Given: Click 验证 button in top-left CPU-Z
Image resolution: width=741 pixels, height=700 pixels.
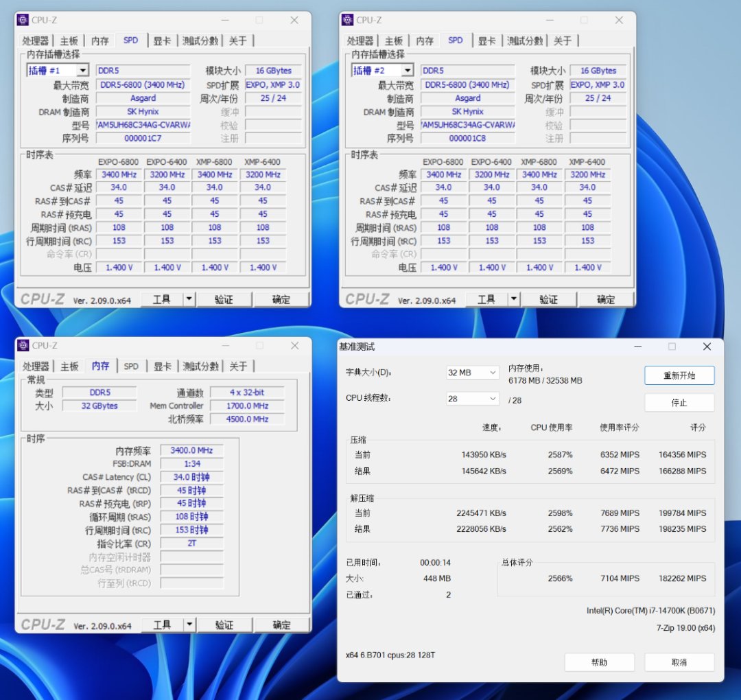Looking at the screenshot, I should click(224, 299).
